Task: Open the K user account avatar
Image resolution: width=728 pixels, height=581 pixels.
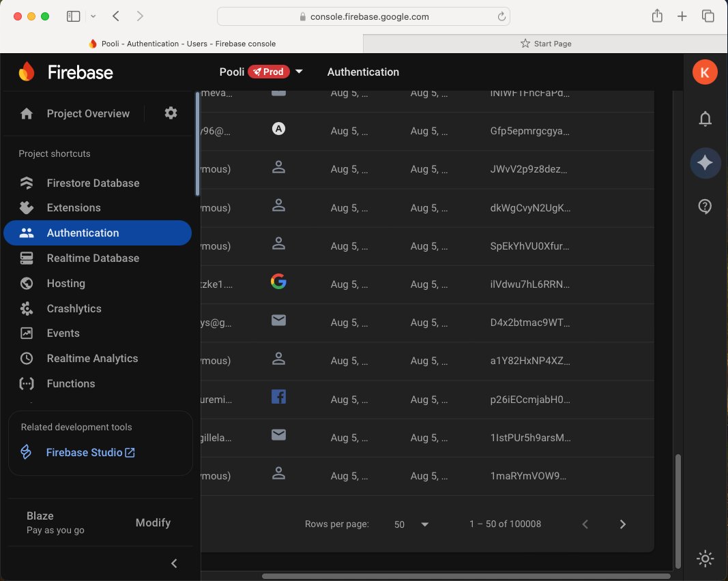Action: (705, 72)
